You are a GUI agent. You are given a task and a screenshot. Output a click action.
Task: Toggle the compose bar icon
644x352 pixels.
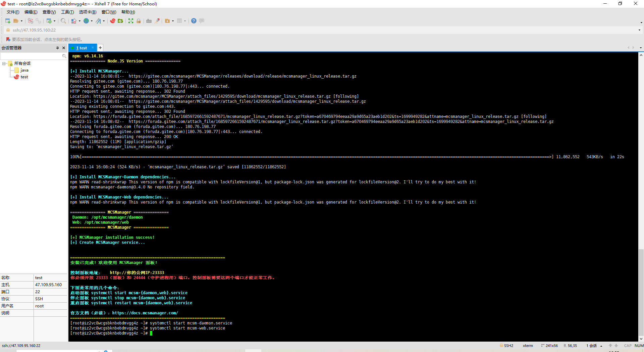click(201, 21)
